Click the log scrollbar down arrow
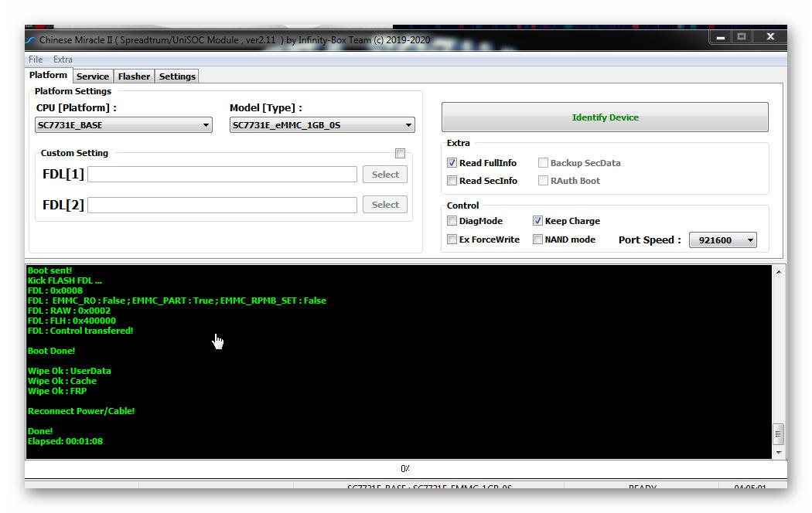Screen dimensions: 812x513 (778, 453)
